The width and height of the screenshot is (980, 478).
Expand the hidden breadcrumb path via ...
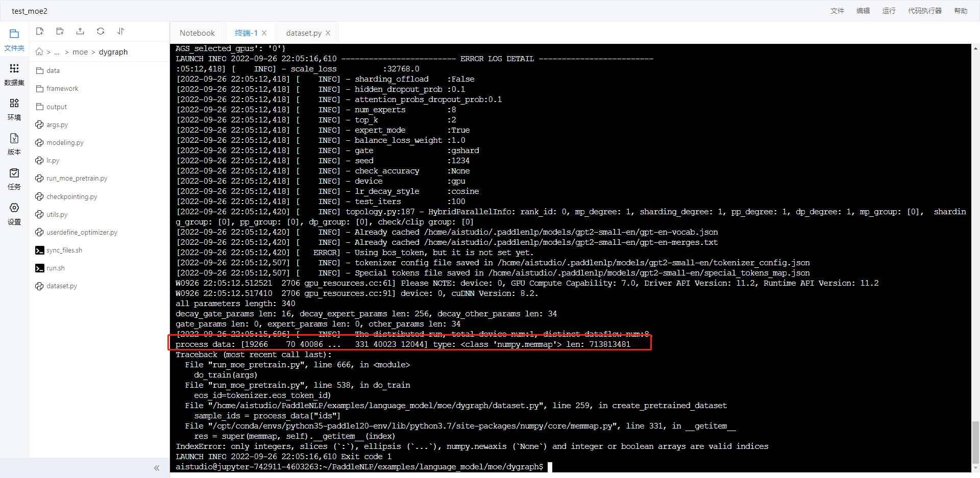point(57,52)
